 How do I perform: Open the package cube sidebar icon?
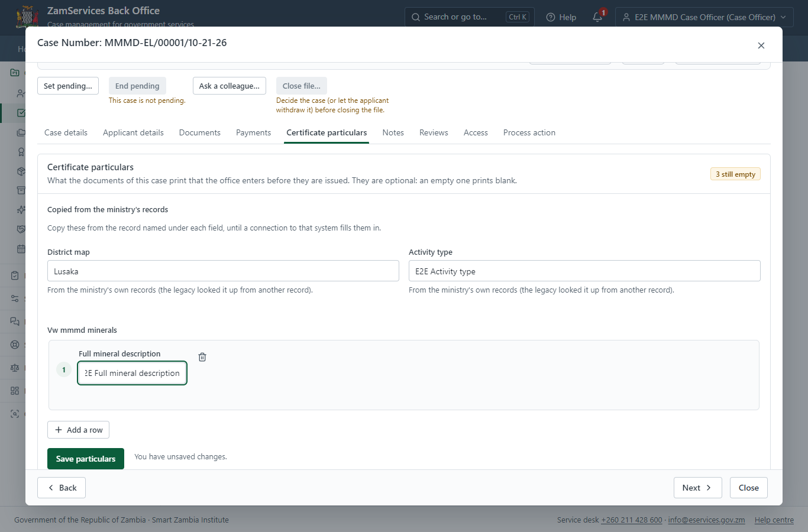pos(21,171)
